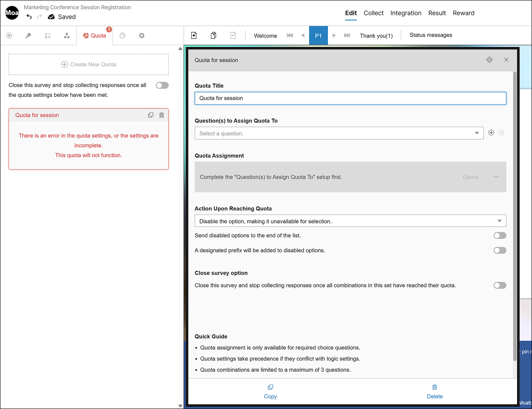Remove question with minus icon
Screen dimensions: 532x409
(x=502, y=133)
